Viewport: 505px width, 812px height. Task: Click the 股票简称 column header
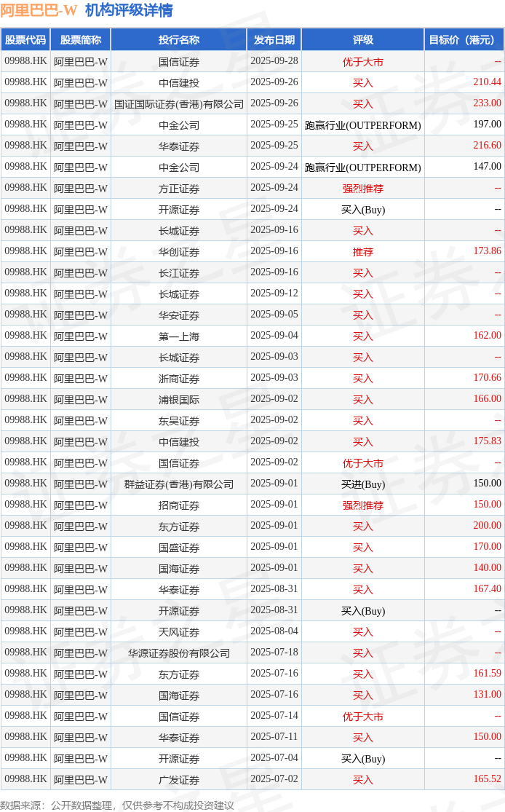pyautogui.click(x=81, y=40)
